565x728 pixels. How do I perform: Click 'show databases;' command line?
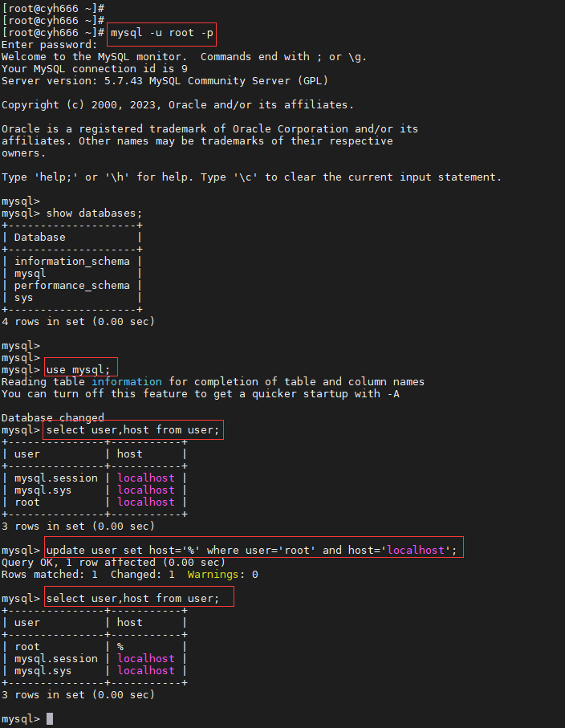click(x=94, y=214)
